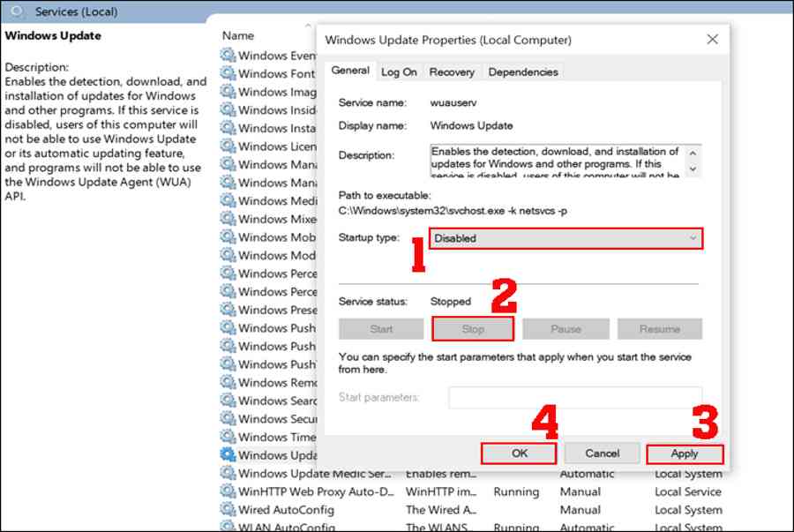Select the Windows Update service gear icon
The height and width of the screenshot is (532, 794).
[x=228, y=454]
